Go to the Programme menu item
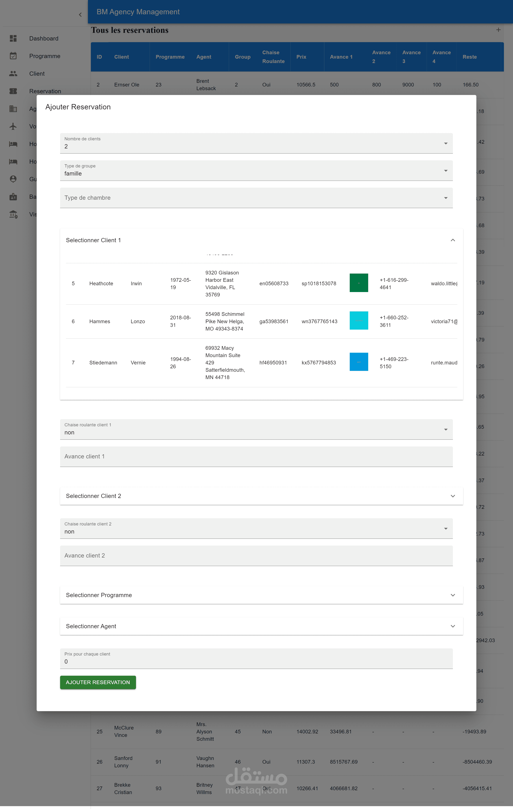 [45, 56]
